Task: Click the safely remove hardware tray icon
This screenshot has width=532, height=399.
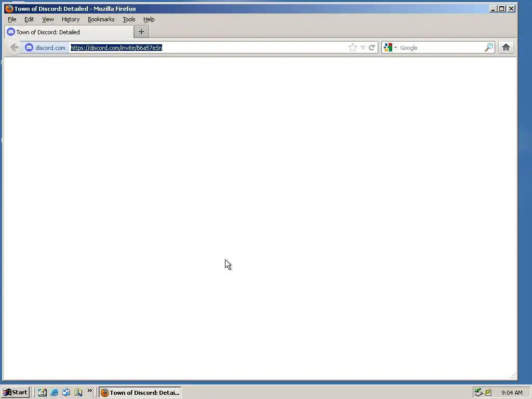Action: 478,393
